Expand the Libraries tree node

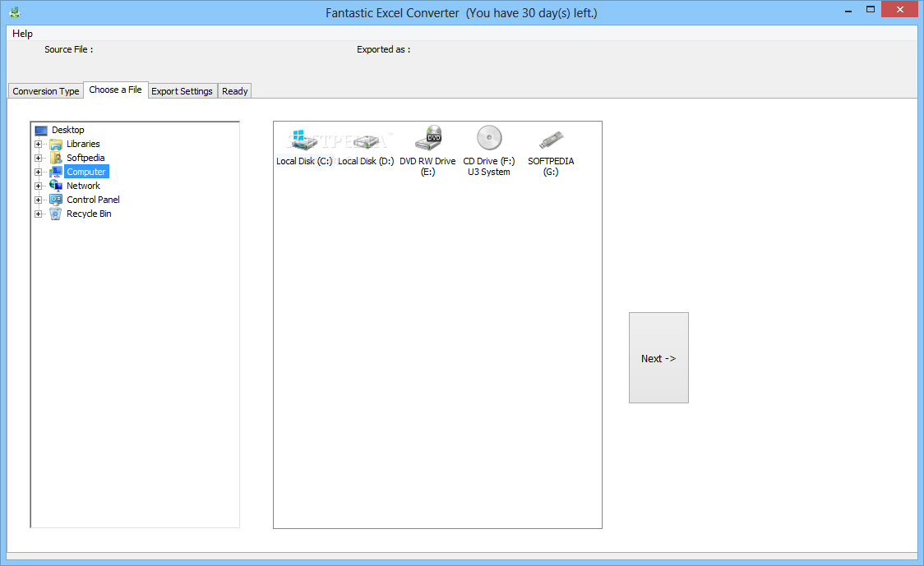point(39,145)
